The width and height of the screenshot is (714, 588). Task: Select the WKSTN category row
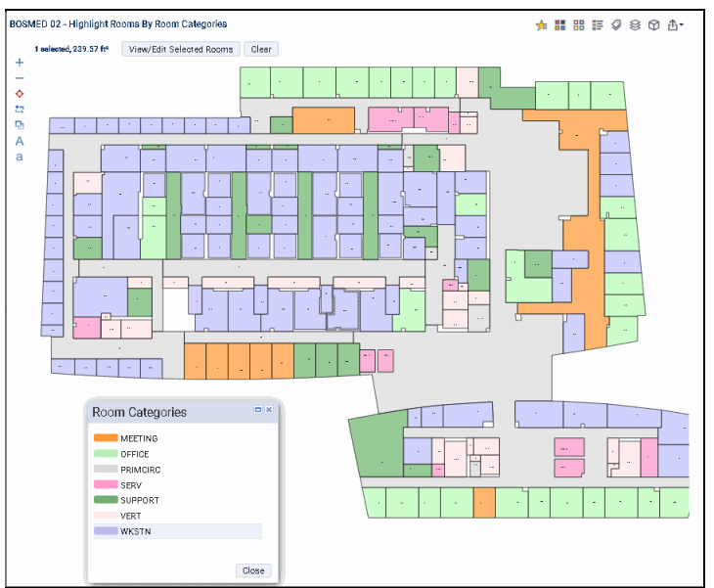(x=176, y=531)
